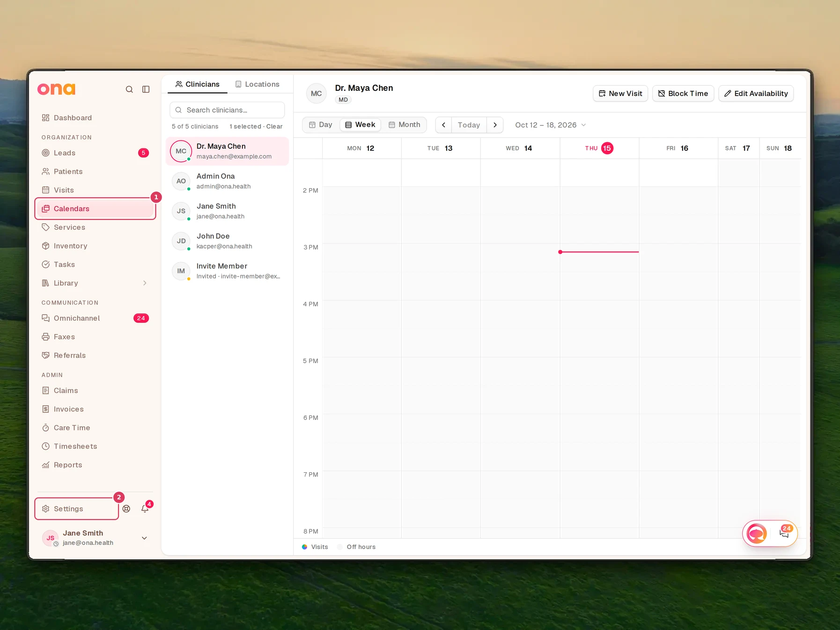Go to next week arrow
840x630 pixels.
(495, 125)
